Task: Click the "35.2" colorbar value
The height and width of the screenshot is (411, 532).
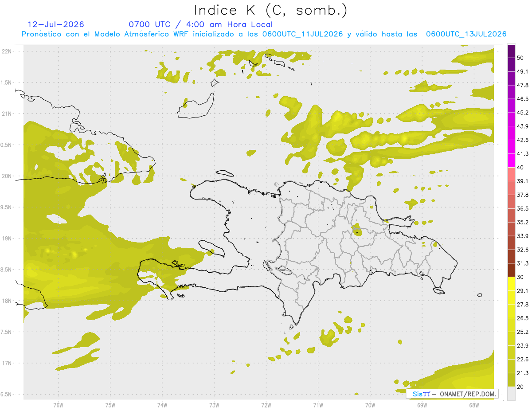Action: coord(523,222)
